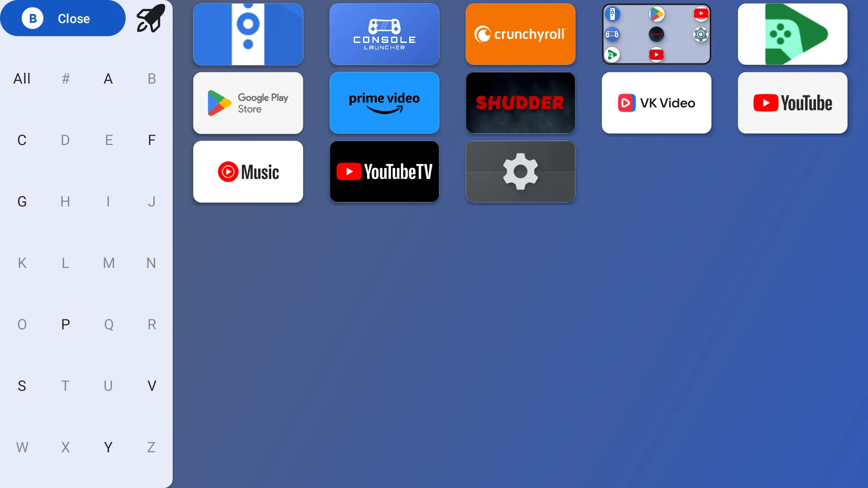Viewport: 868px width, 488px height.
Task: Open VK Video streaming app
Action: pyautogui.click(x=656, y=103)
